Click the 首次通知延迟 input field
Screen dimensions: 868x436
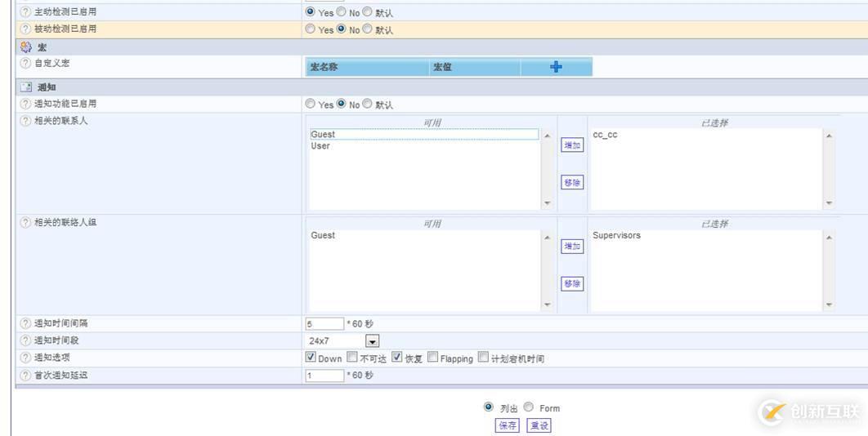325,375
